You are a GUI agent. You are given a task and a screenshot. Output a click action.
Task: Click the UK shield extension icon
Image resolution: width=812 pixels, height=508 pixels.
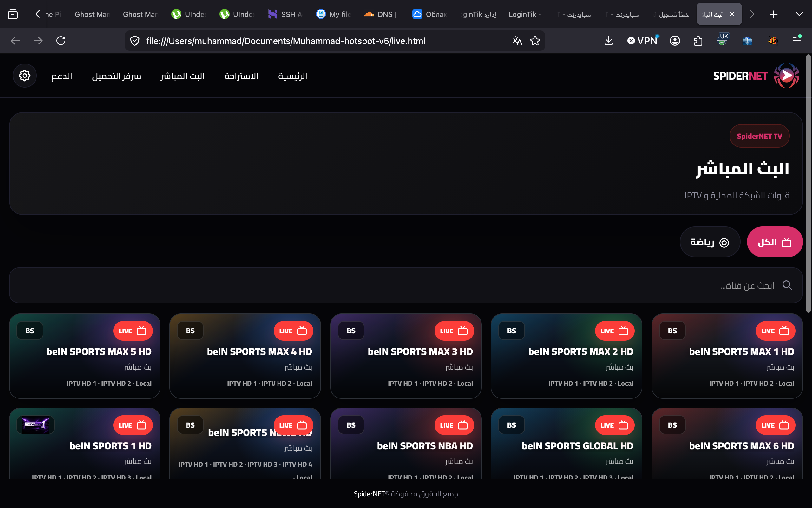click(722, 40)
